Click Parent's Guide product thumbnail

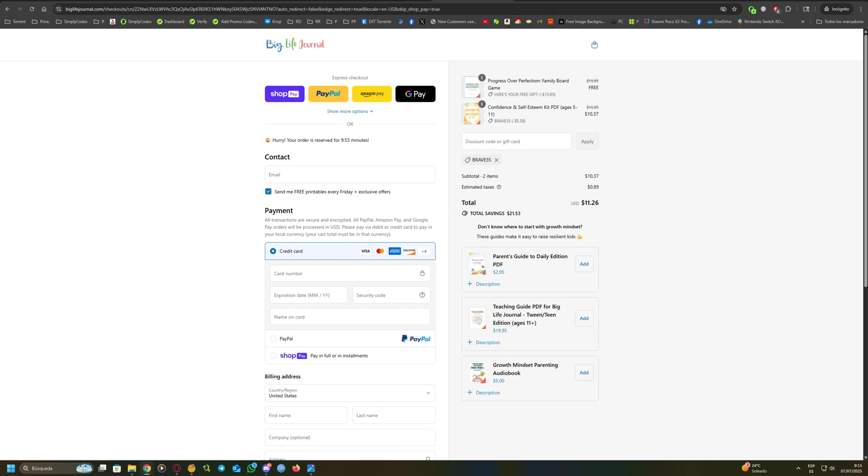coord(477,263)
